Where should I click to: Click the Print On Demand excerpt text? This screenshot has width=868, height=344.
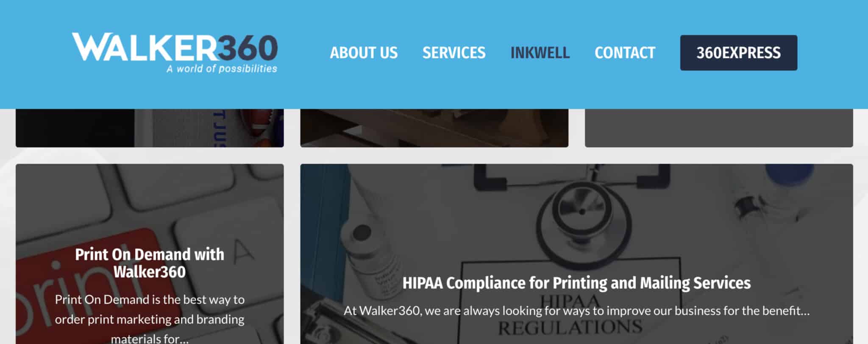[150, 319]
